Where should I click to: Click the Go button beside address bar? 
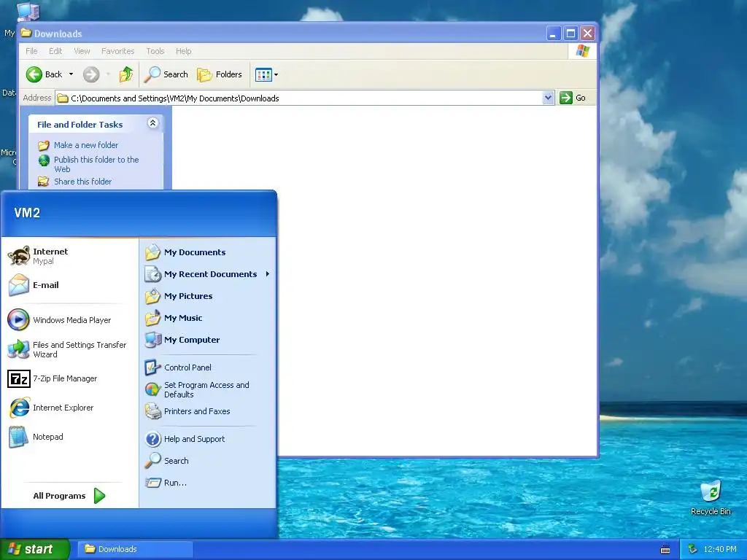tap(573, 98)
